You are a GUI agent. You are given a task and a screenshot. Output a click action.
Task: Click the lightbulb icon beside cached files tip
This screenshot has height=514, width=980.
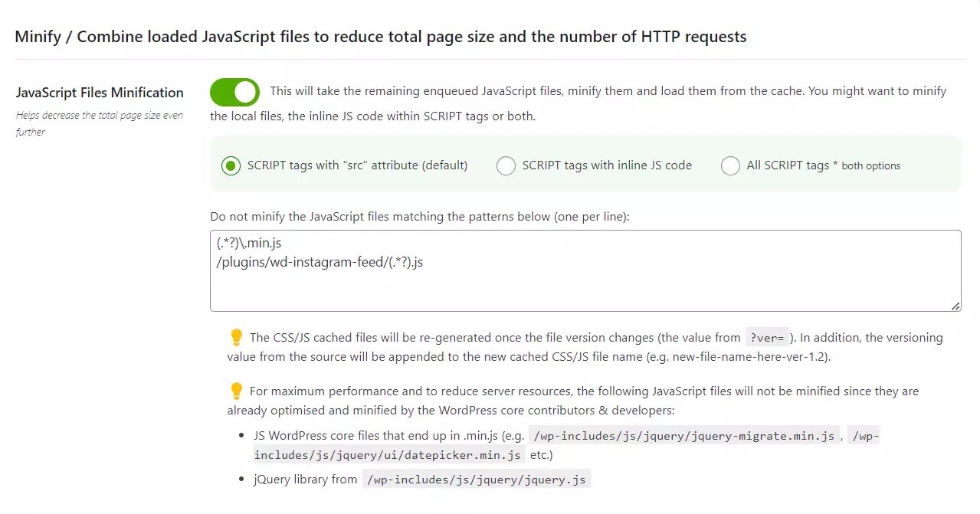pos(237,337)
